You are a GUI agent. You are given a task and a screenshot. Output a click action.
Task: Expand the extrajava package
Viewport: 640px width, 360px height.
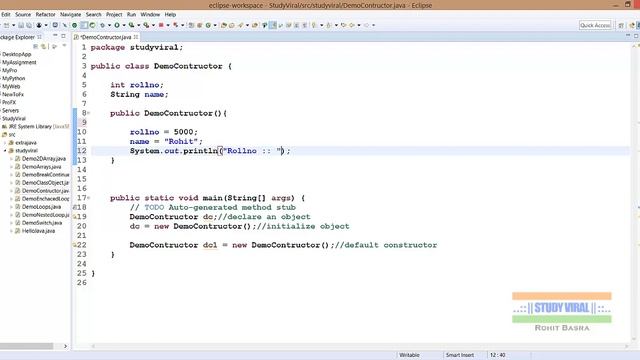pos(5,143)
